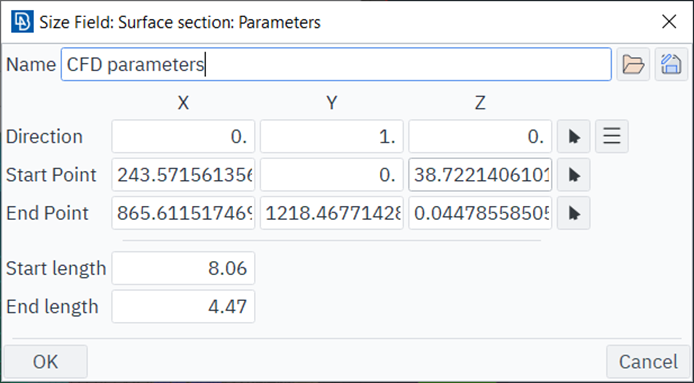This screenshot has width=694, height=383.
Task: Open Direction options hamburger menu
Action: point(612,136)
